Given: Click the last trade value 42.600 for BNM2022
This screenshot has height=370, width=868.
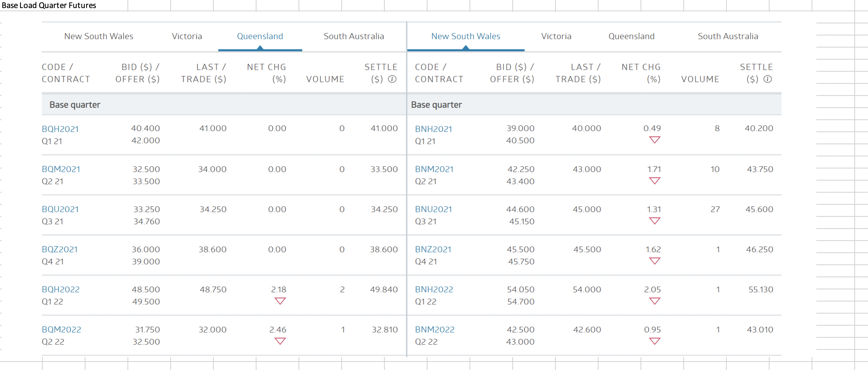Looking at the screenshot, I should 587,330.
